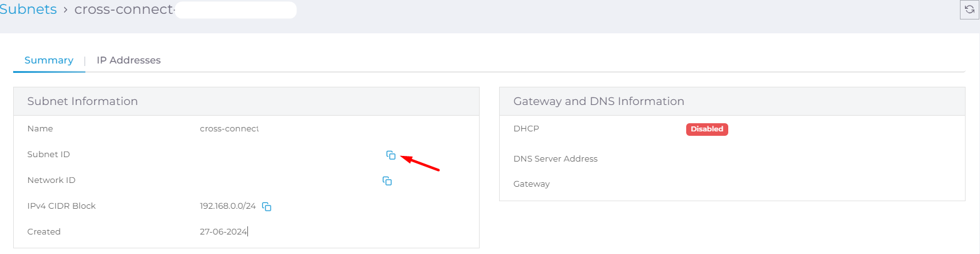Screen dimensions: 980x254
Task: Click the cross-connect breadcrumb title
Action: click(x=124, y=9)
